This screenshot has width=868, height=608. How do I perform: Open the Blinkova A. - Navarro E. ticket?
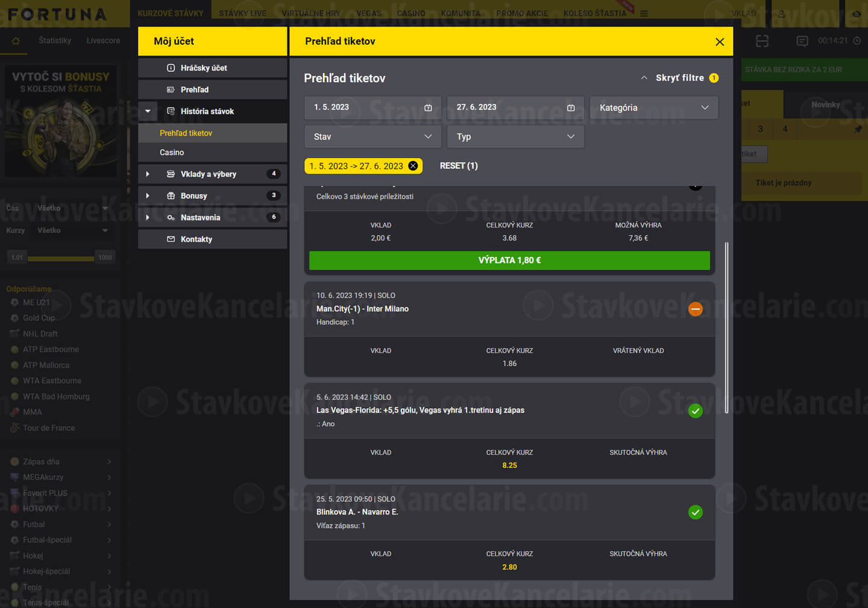tap(357, 512)
